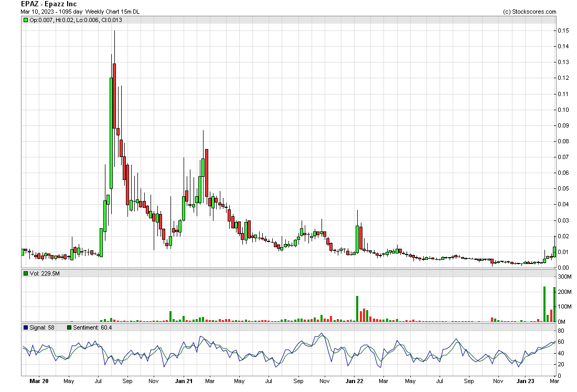Click the tallest green candle near 0.12
Image resolution: width=577 pixels, height=392 pixels.
[x=111, y=133]
